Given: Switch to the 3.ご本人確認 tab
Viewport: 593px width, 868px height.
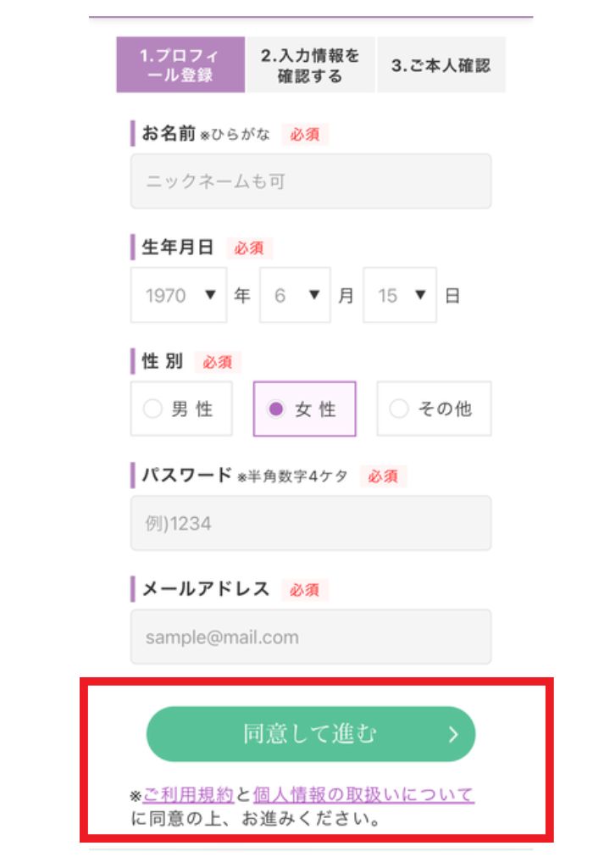Looking at the screenshot, I should (441, 65).
